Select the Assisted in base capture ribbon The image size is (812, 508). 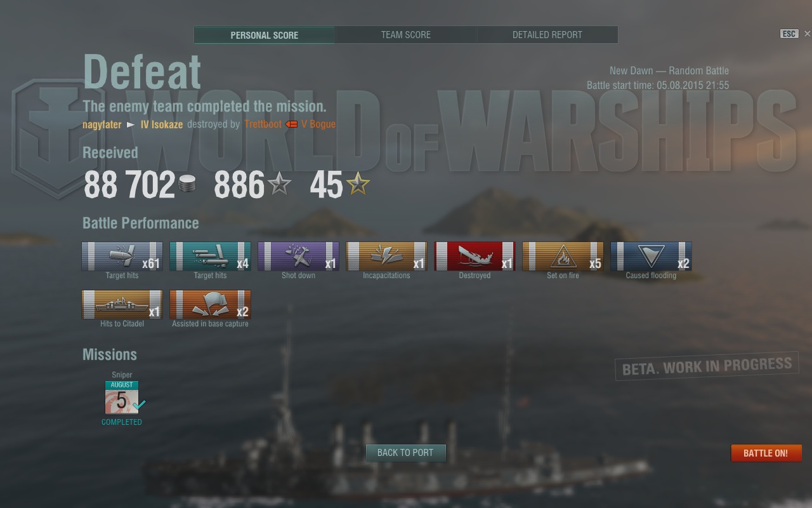coord(210,304)
